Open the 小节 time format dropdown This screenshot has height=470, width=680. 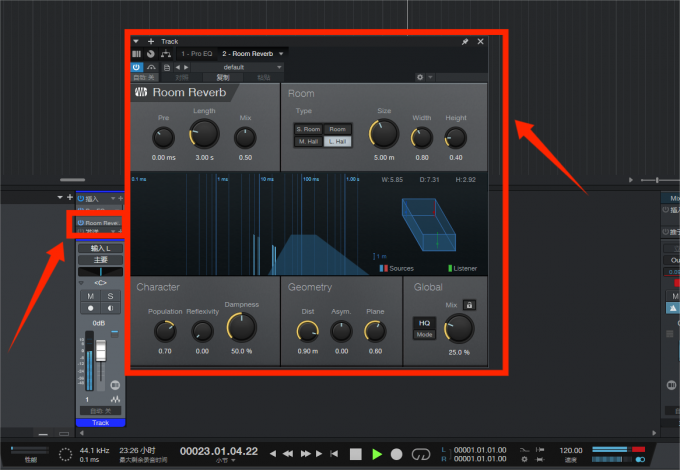226,461
